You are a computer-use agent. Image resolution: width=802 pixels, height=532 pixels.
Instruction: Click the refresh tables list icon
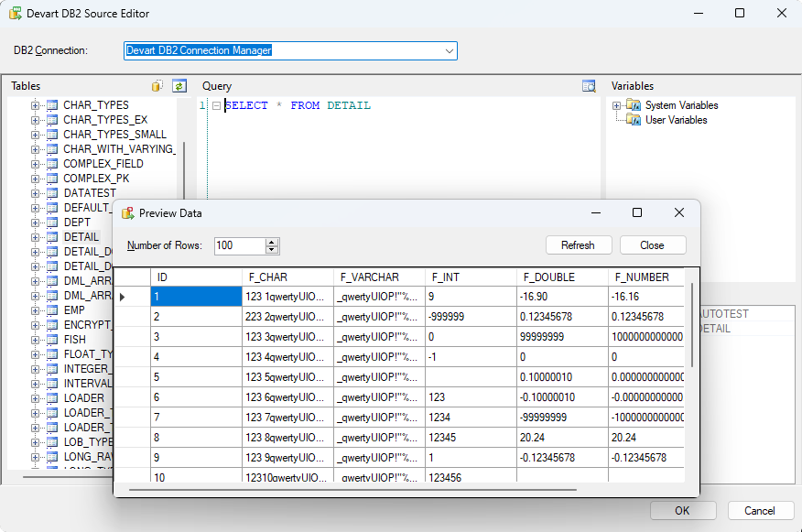(179, 86)
